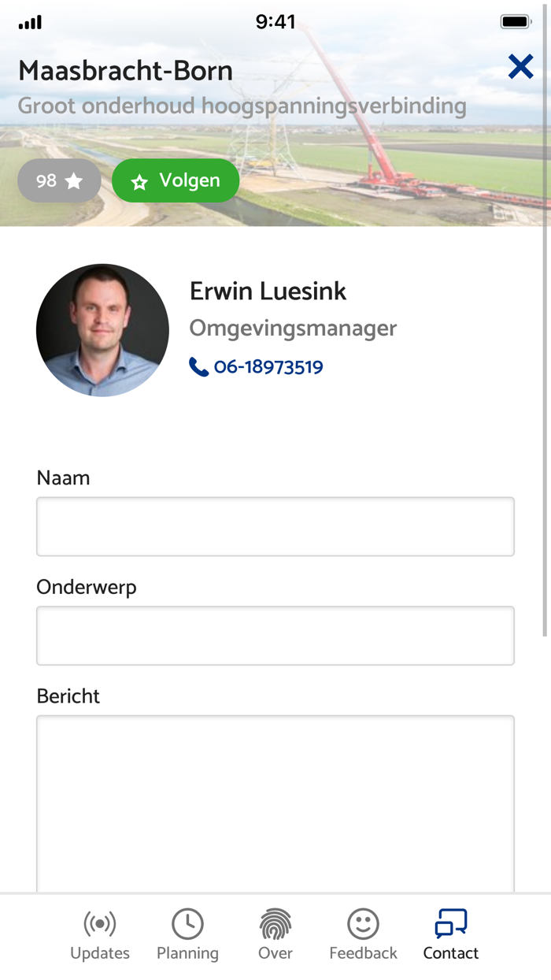Switch to the Updates tab
The image size is (551, 980).
point(99,934)
